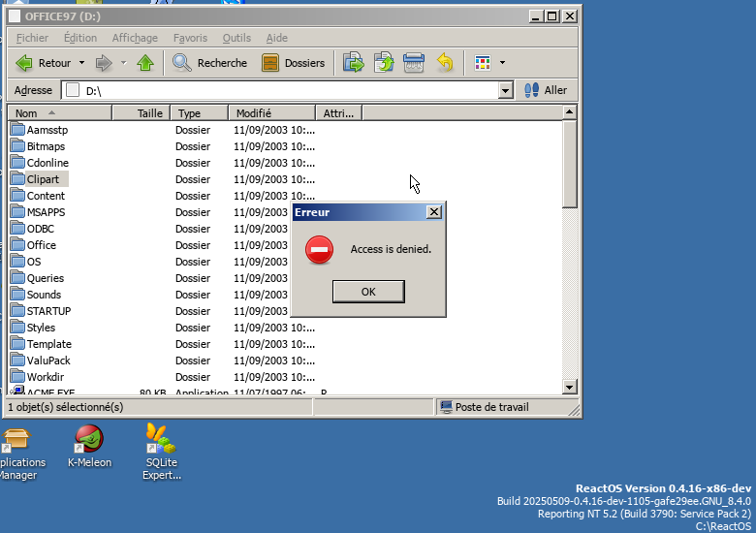The height and width of the screenshot is (533, 756).
Task: Open the Fichier menu
Action: [x=32, y=38]
